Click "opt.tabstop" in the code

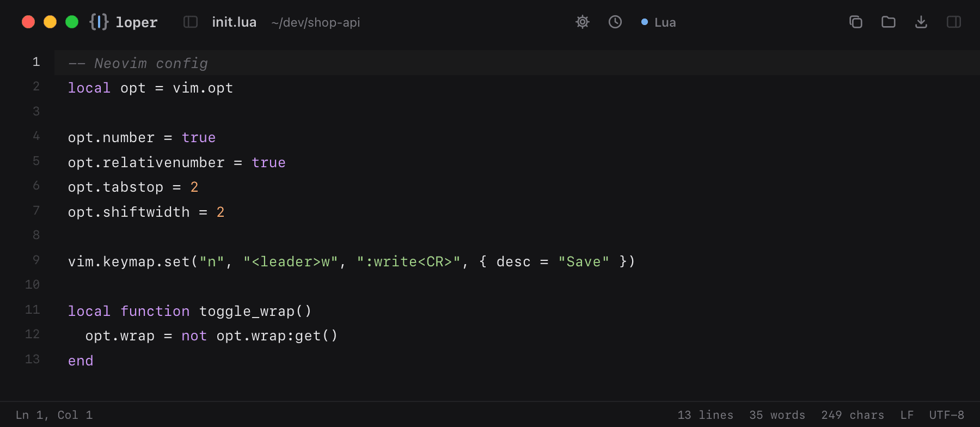coord(115,187)
